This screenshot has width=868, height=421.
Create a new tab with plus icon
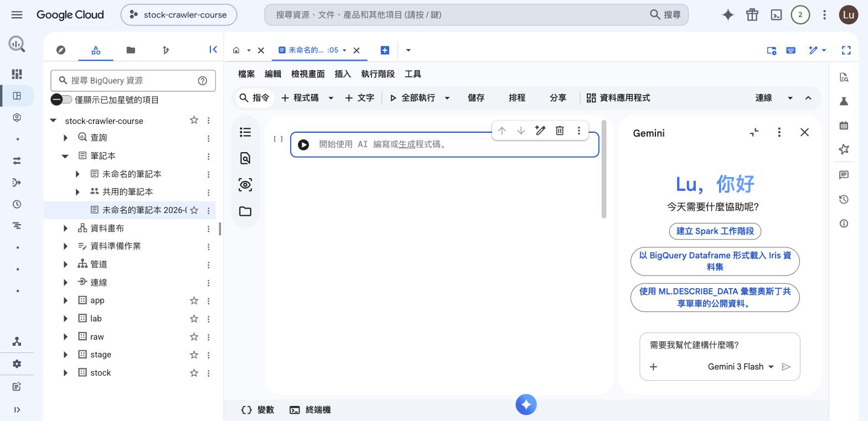(x=385, y=50)
